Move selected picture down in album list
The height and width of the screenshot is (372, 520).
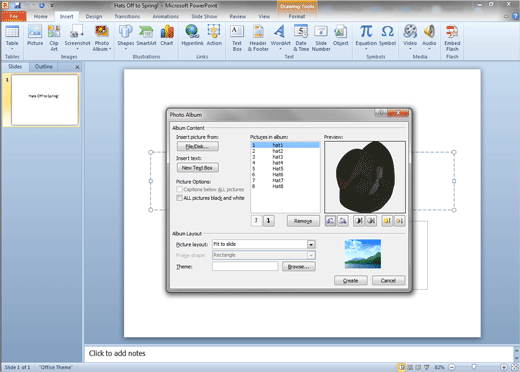point(269,221)
